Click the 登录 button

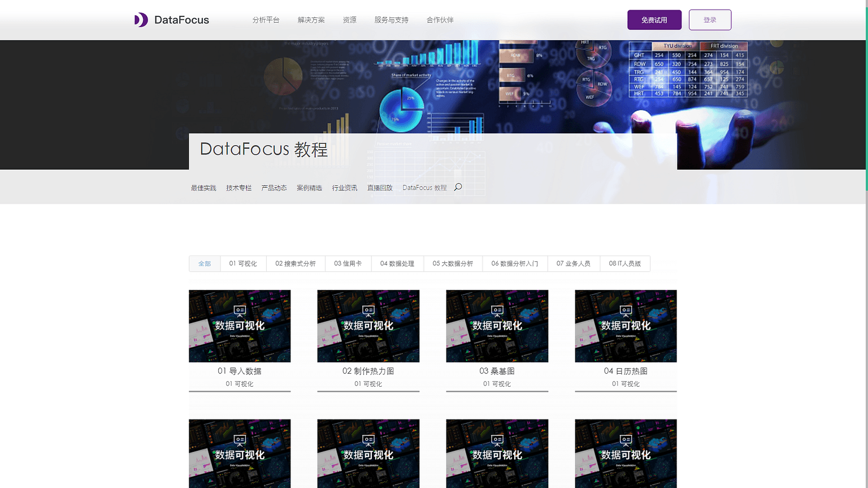pyautogui.click(x=710, y=20)
